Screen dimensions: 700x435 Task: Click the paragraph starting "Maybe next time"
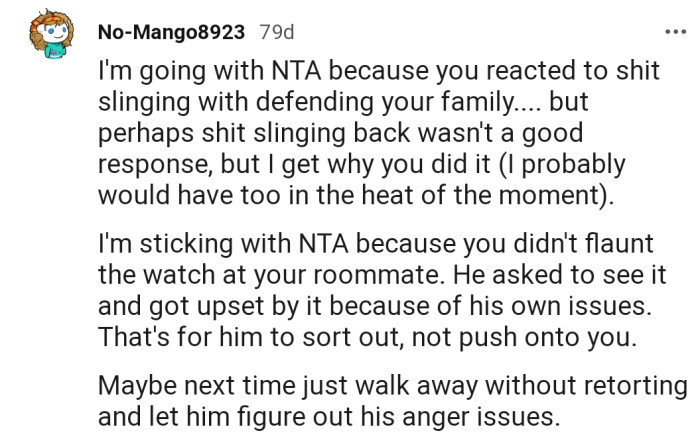pos(390,397)
